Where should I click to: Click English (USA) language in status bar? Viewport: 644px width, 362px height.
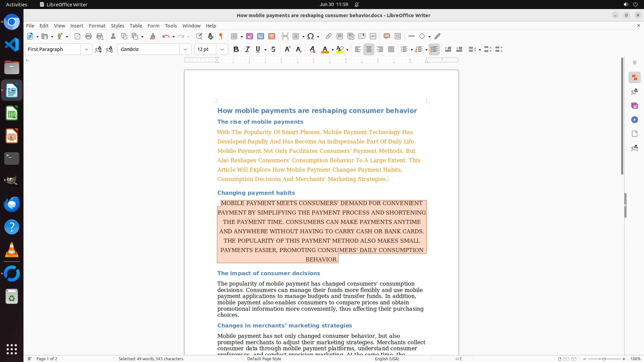click(x=387, y=359)
